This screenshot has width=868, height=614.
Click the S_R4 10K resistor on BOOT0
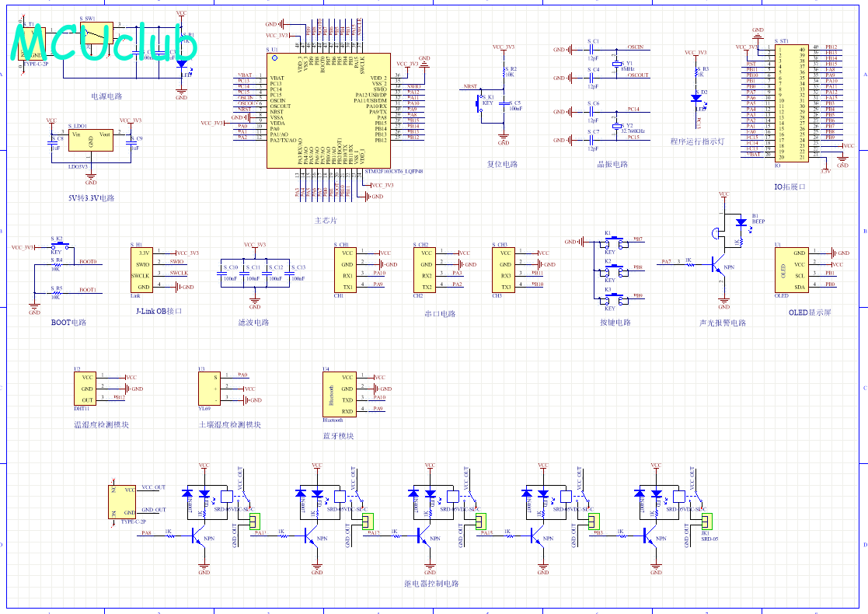point(56,265)
